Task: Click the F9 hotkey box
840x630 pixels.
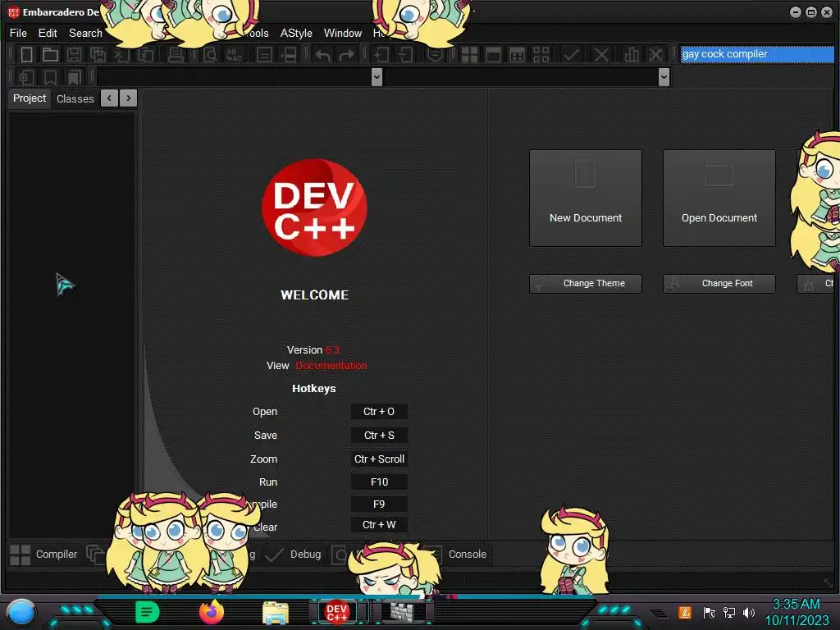Action: click(x=379, y=504)
